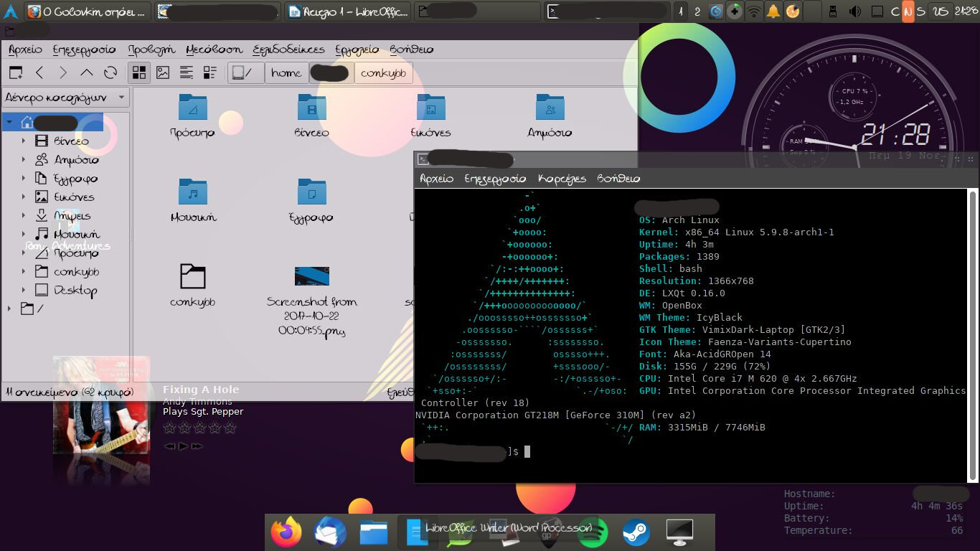Switch file manager to detailed list view
980x551 pixels.
pyautogui.click(x=210, y=72)
